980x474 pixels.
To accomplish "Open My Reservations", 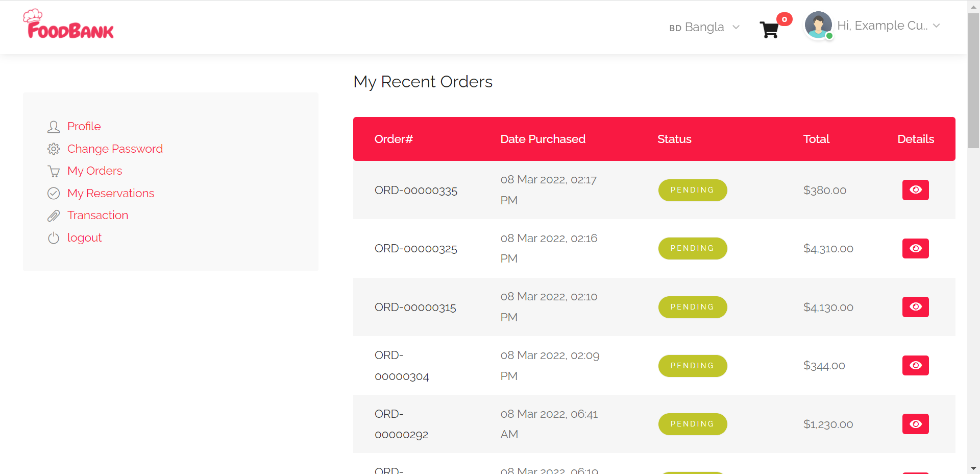I will (111, 193).
